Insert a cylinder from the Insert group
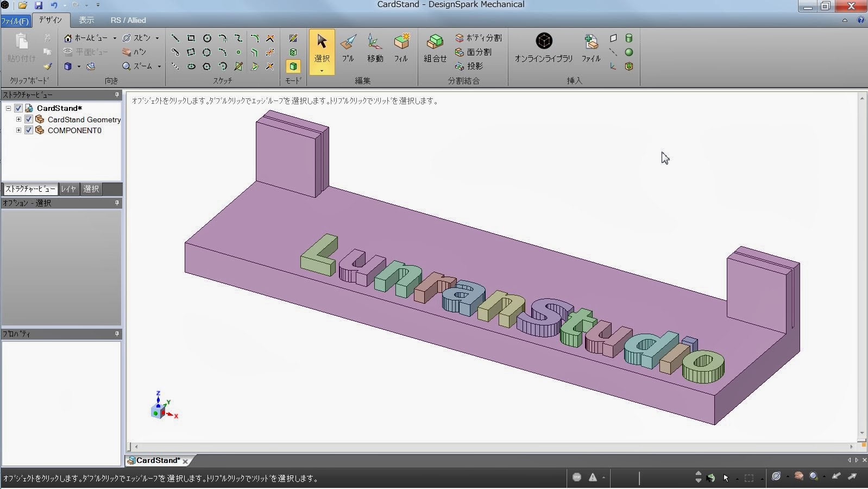The image size is (868, 489). [x=629, y=38]
